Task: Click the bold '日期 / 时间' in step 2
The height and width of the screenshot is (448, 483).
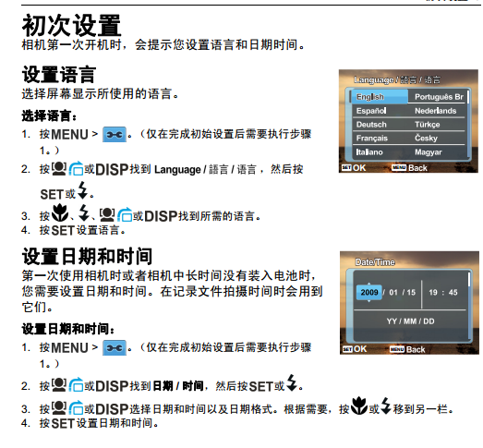Action: pyautogui.click(x=178, y=386)
